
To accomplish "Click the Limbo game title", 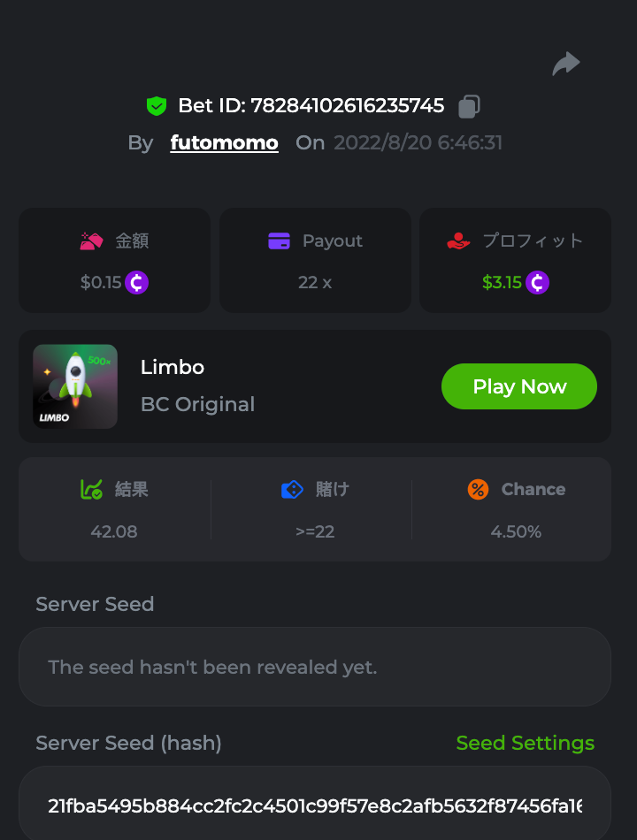I will [x=173, y=367].
